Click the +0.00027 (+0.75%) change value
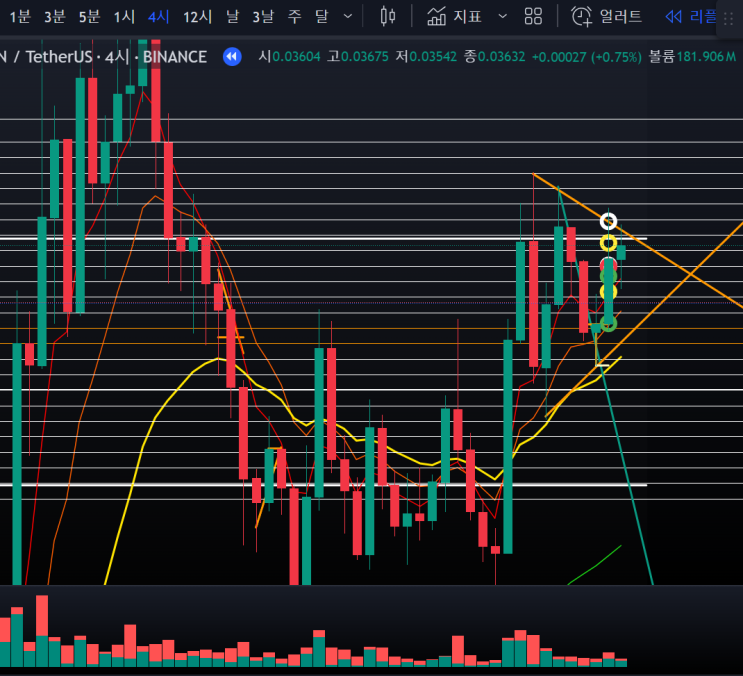Image resolution: width=743 pixels, height=676 pixels. [x=587, y=57]
